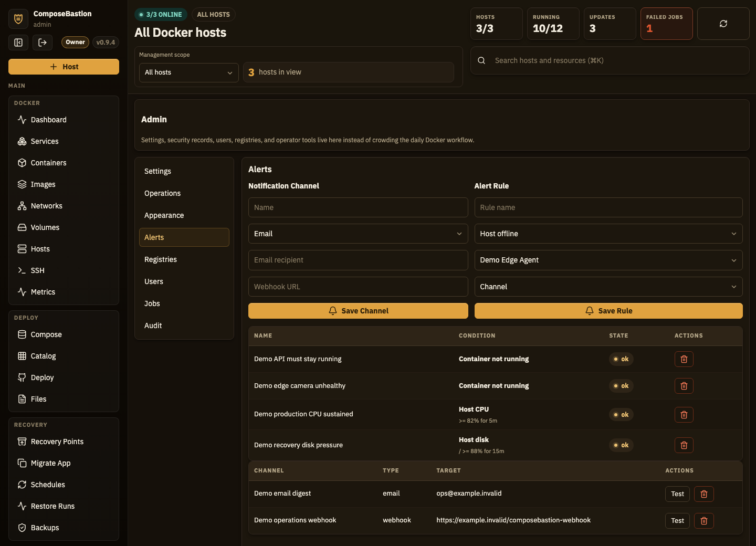Open the Jobs admin tab
Viewport: 756px width, 546px height.
[x=184, y=303]
